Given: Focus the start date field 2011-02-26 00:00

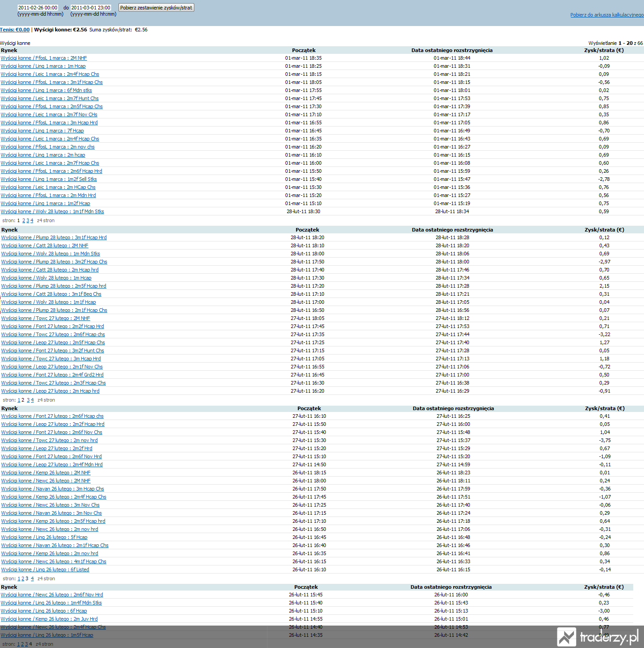Looking at the screenshot, I should [38, 8].
